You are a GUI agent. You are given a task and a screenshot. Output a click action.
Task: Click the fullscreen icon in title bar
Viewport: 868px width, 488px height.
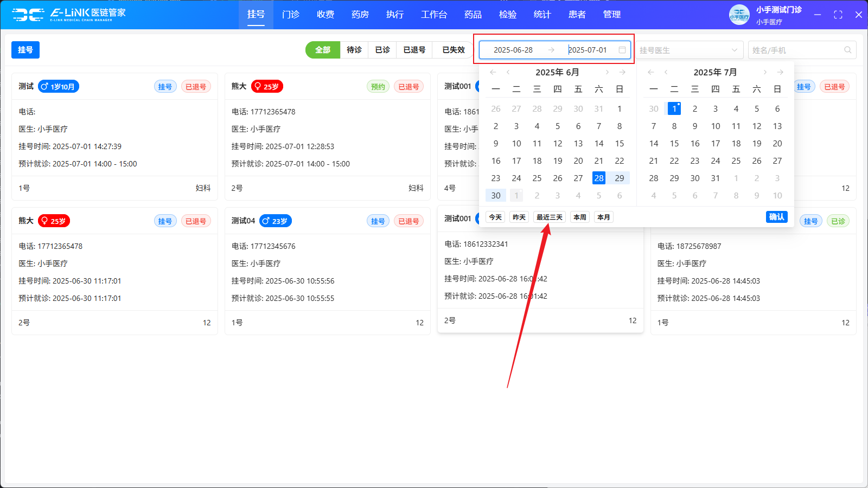[838, 15]
